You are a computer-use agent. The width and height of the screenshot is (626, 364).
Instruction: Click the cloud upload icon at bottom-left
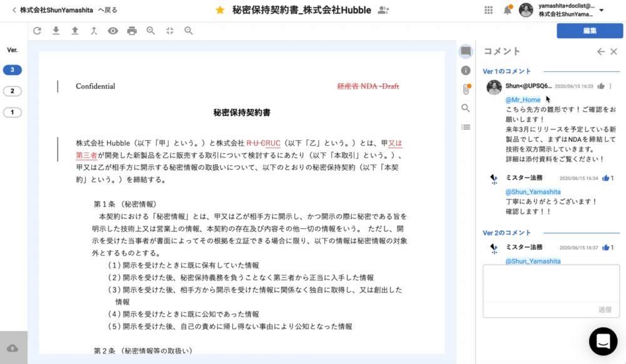point(13,348)
